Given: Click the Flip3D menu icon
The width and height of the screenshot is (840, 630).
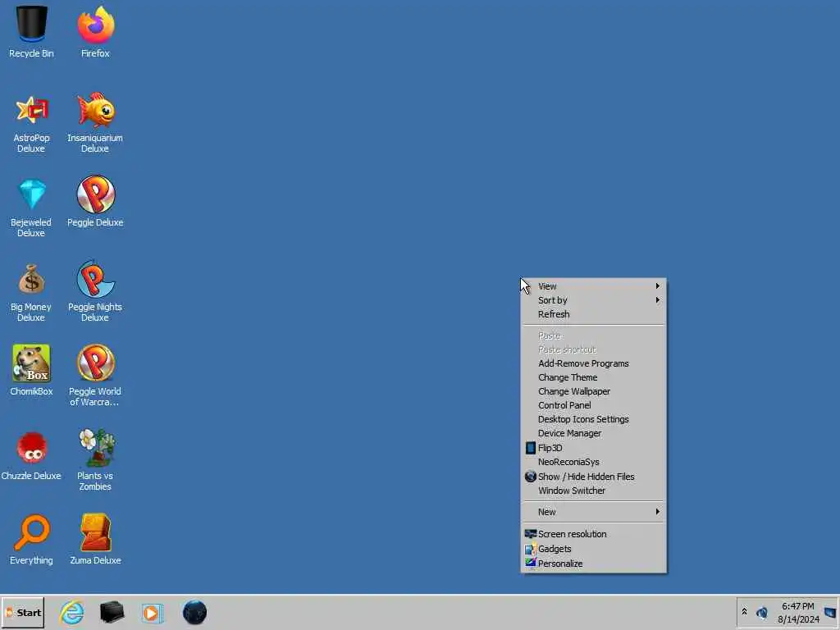Looking at the screenshot, I should (x=531, y=448).
